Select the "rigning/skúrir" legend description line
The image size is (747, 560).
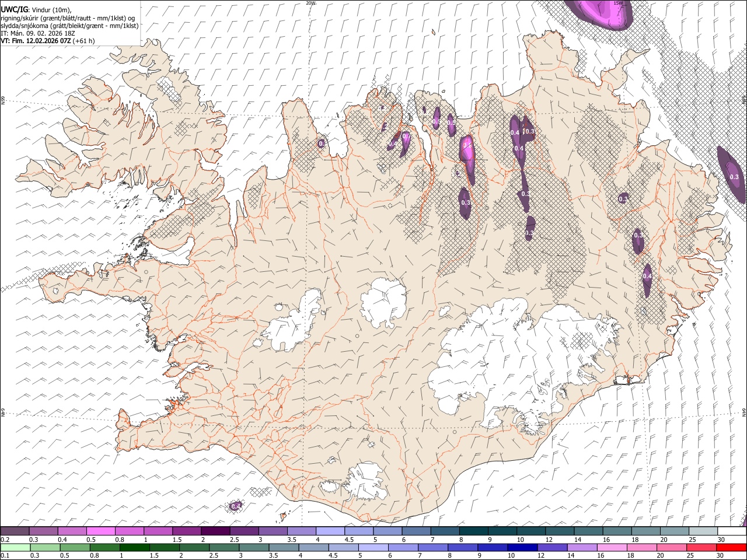click(68, 18)
